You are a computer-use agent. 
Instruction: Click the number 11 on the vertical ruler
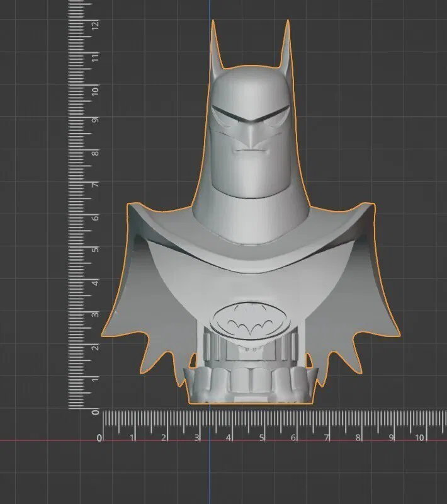coord(95,57)
